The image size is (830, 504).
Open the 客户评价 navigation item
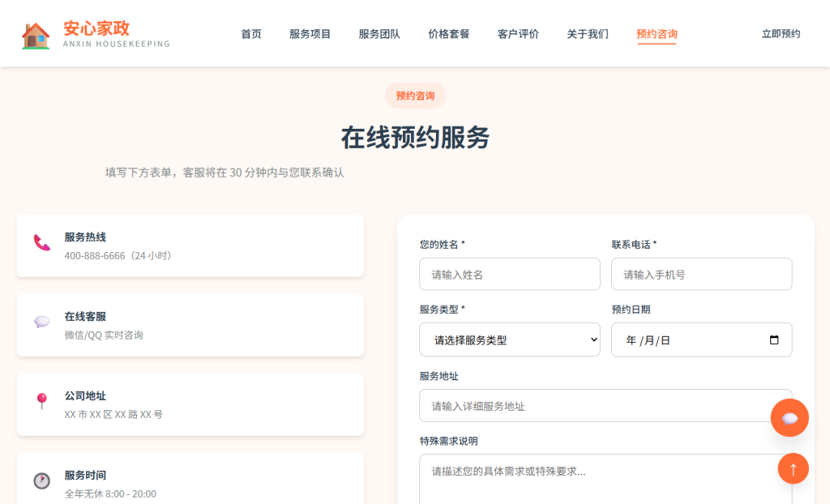click(x=518, y=34)
